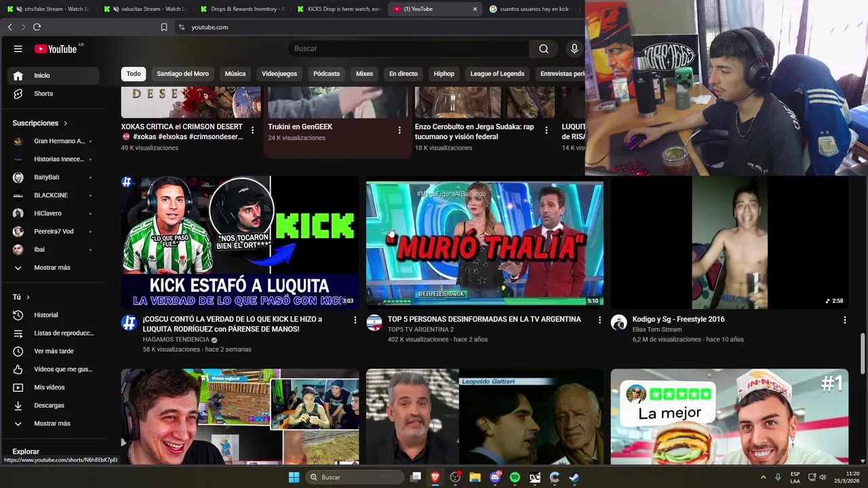The image size is (868, 488).
Task: Open TOP5 TV ARGENTINA 2 channel avatar
Action: click(374, 323)
